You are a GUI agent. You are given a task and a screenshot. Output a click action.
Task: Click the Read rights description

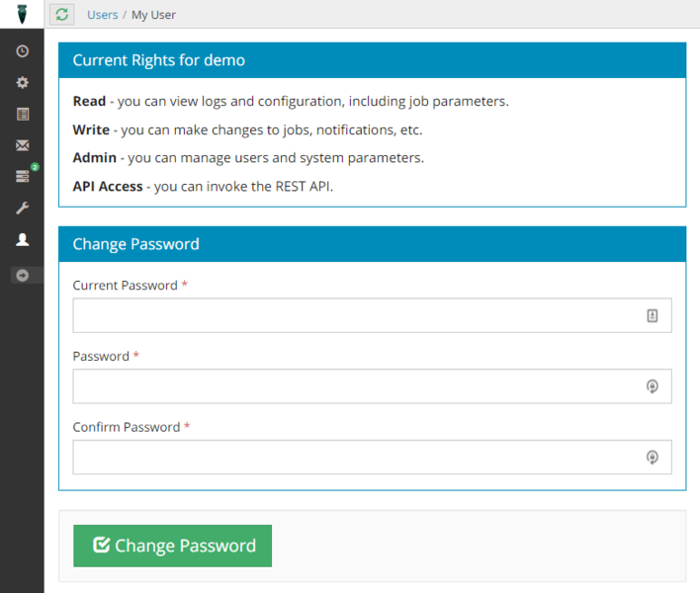291,101
